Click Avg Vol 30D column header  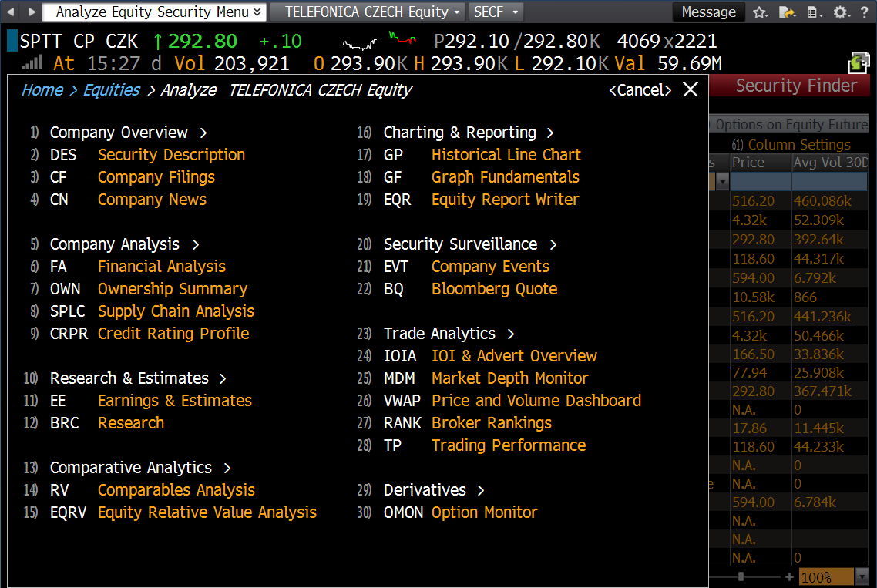(x=830, y=163)
